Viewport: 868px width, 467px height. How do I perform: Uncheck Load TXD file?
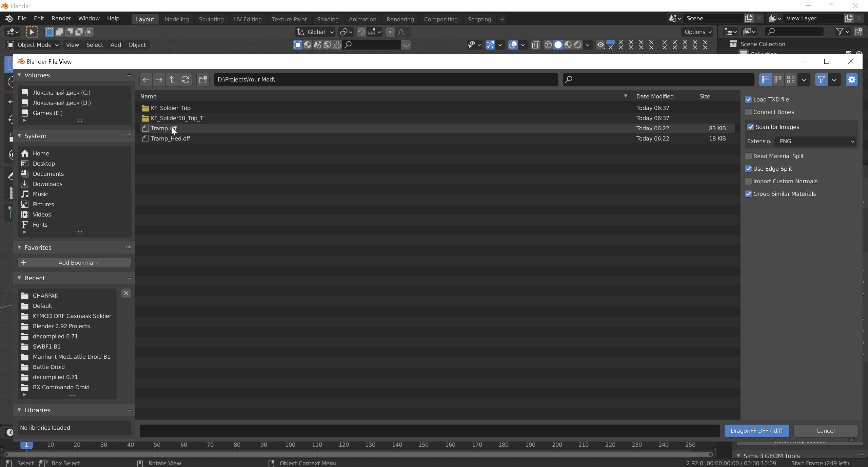[x=748, y=99]
